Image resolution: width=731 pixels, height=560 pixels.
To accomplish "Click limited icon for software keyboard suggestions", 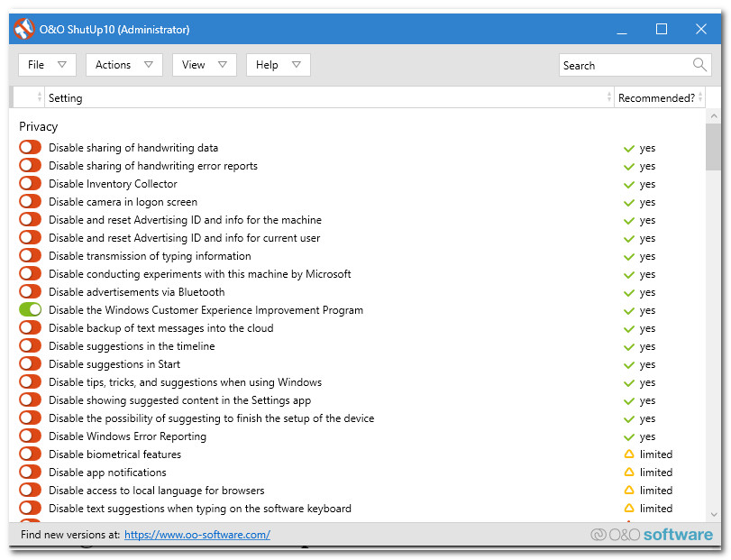I will coord(629,508).
